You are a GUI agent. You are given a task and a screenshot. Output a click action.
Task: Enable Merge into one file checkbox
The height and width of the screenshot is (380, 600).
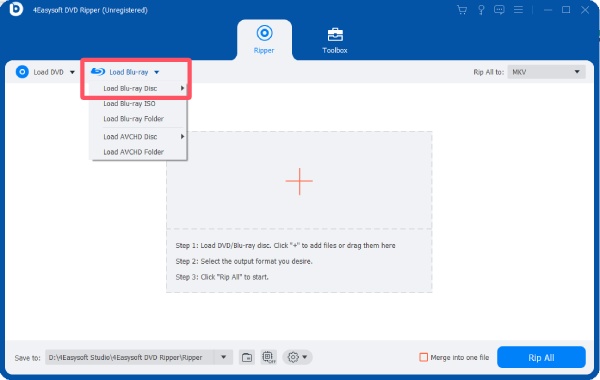tap(423, 357)
